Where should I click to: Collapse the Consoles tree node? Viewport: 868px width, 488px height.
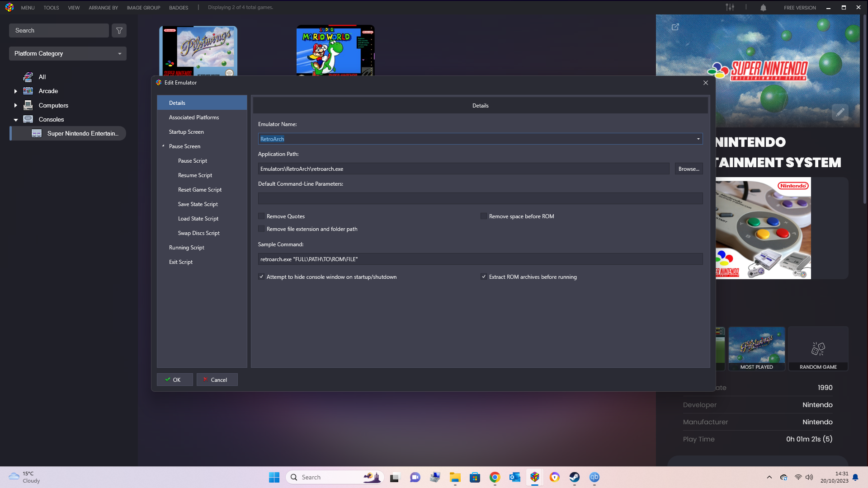pyautogui.click(x=15, y=120)
